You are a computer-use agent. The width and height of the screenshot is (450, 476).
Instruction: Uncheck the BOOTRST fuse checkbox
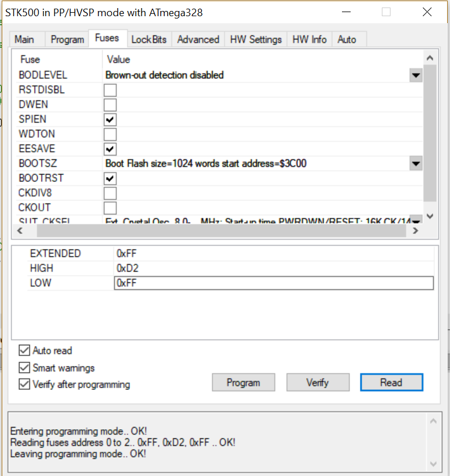(x=110, y=178)
